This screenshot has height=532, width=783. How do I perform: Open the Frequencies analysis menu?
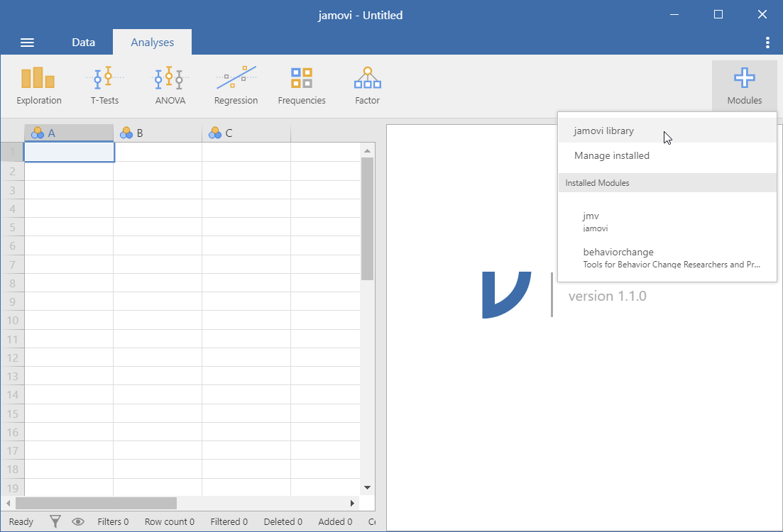click(302, 86)
